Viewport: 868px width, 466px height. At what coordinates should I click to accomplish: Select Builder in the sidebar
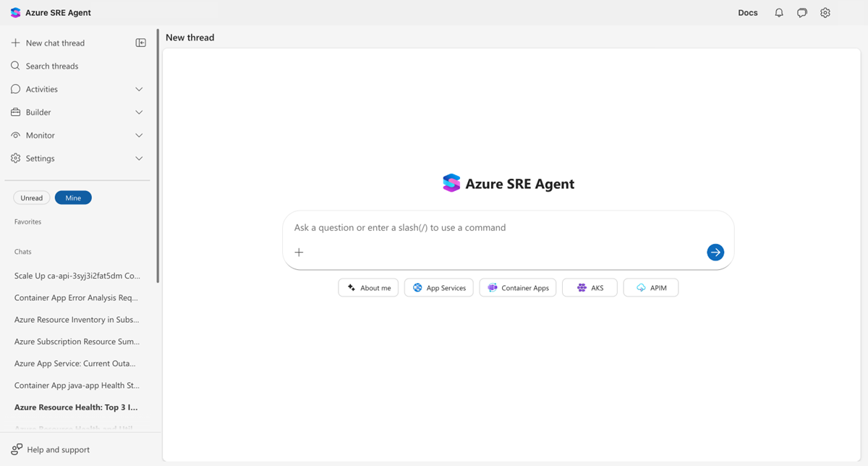click(38, 112)
